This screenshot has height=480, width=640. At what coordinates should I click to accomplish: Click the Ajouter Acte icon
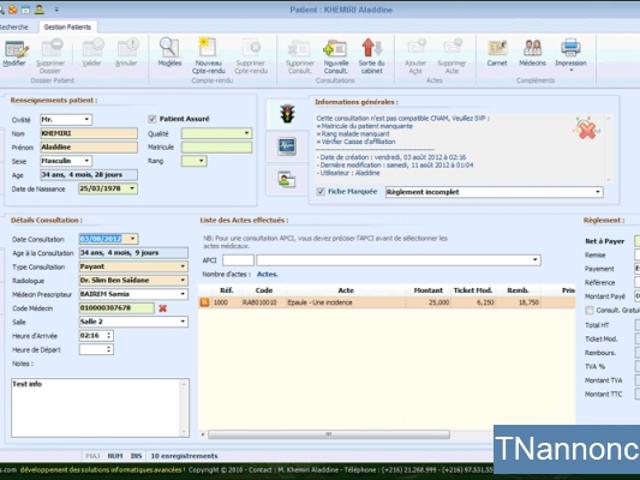(x=416, y=48)
